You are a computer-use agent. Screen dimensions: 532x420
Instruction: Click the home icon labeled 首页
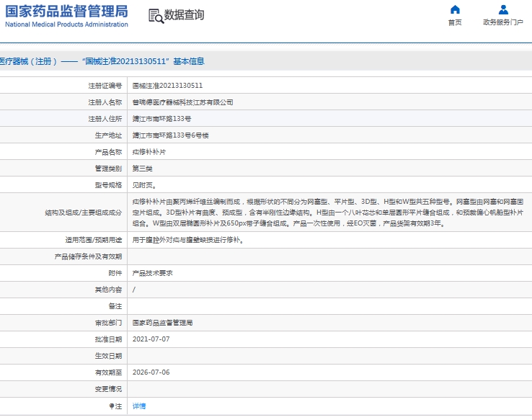pyautogui.click(x=455, y=9)
